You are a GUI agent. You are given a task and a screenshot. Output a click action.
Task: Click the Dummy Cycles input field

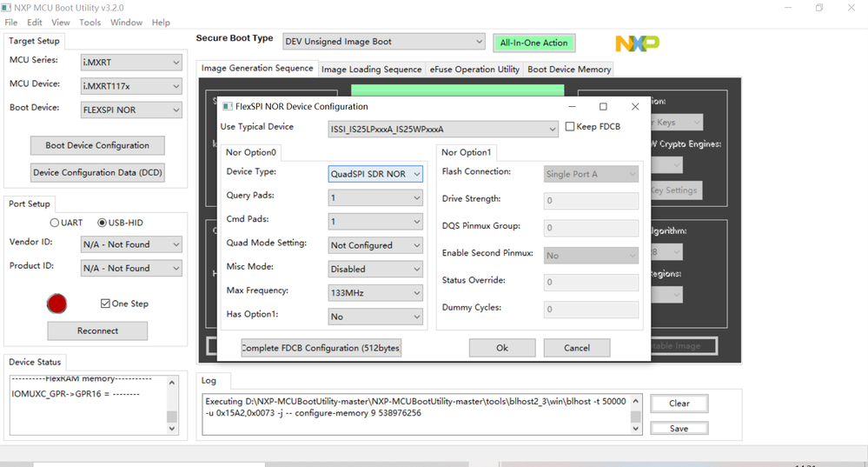(x=591, y=309)
